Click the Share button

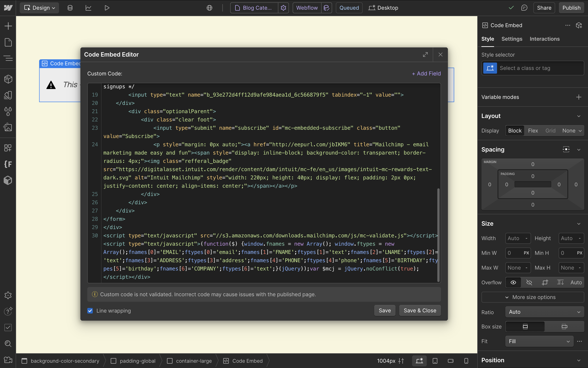tap(544, 8)
